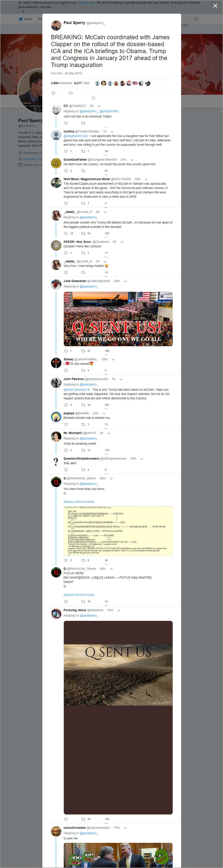Reply to John Petrarca's tweet

pyautogui.click(x=66, y=405)
